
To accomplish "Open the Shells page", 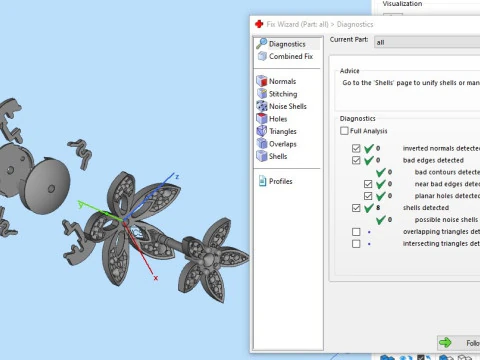I will click(x=278, y=156).
